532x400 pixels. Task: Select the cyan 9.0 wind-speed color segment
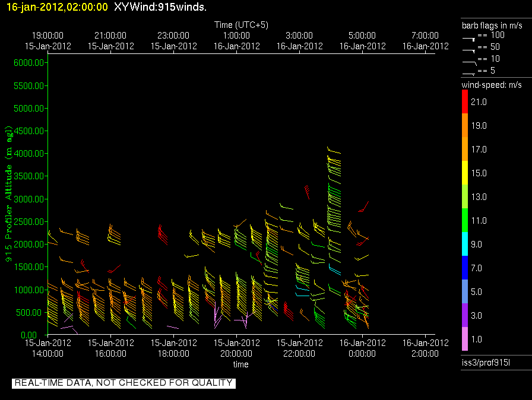465,244
